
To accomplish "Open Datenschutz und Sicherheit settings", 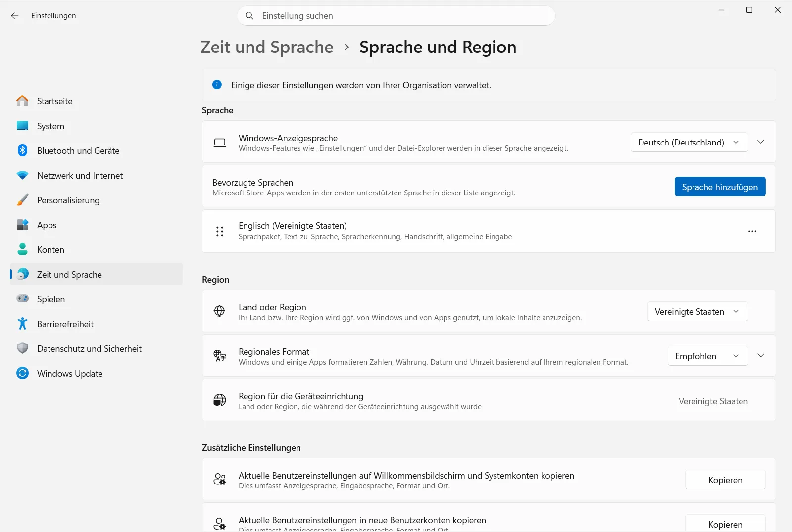I will [96, 348].
